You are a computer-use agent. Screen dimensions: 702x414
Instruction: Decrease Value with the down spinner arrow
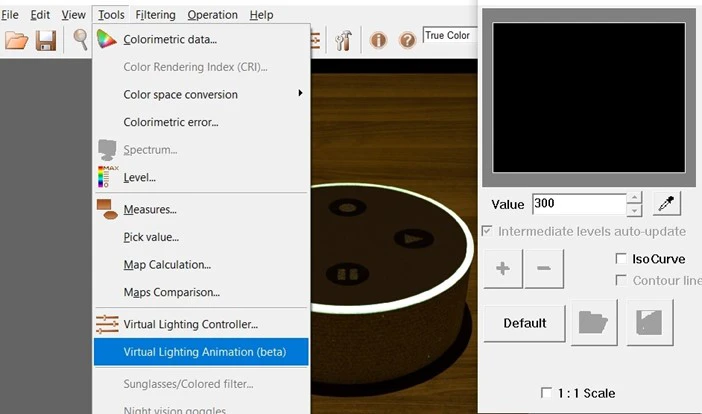point(634,210)
